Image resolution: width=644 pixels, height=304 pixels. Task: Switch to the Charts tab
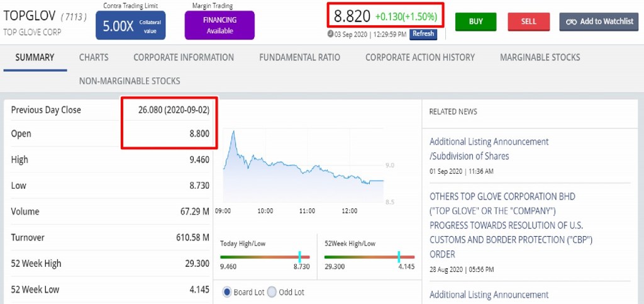[x=94, y=57]
